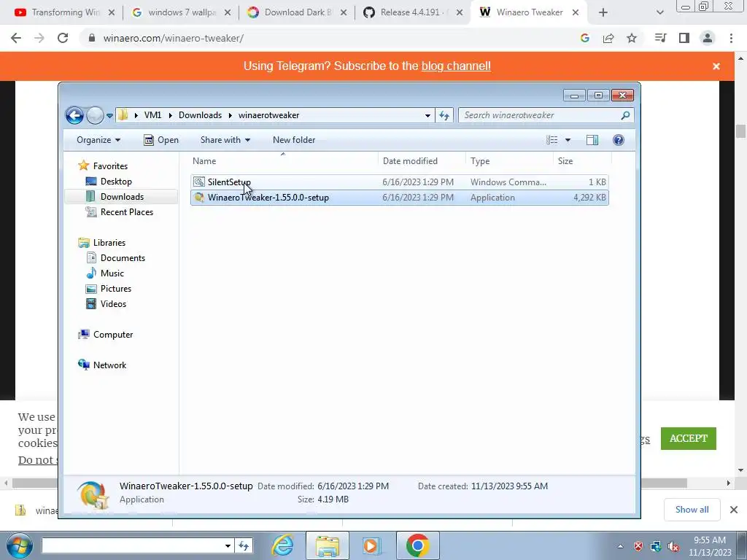Open Computer in navigation pane

tap(113, 334)
